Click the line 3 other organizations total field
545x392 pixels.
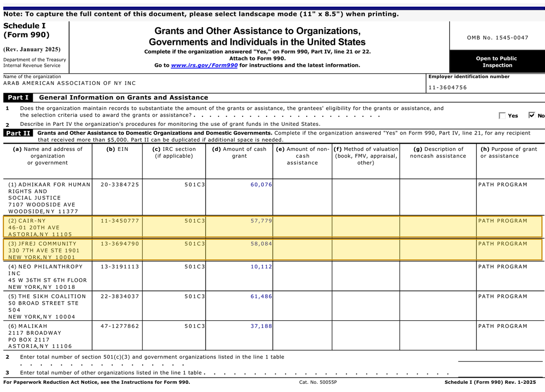(x=500, y=372)
